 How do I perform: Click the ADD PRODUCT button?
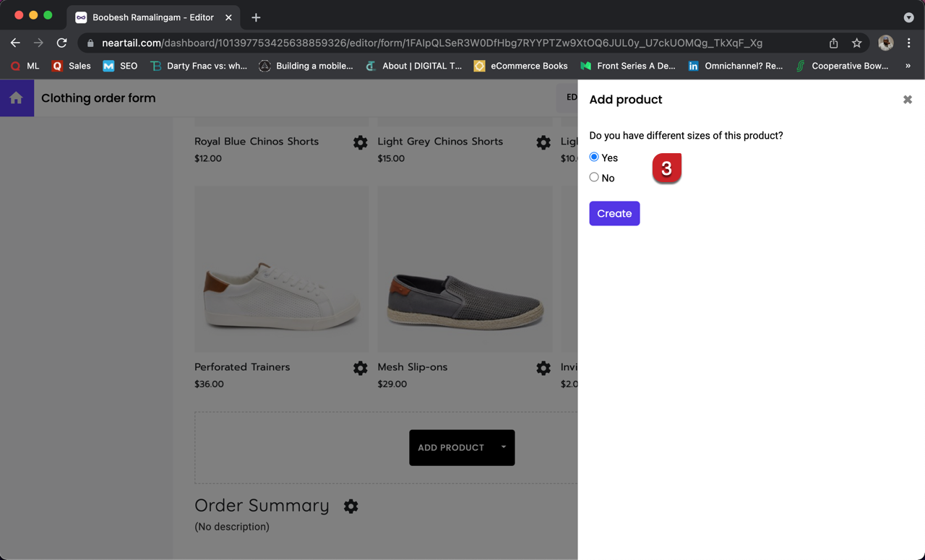tap(451, 447)
